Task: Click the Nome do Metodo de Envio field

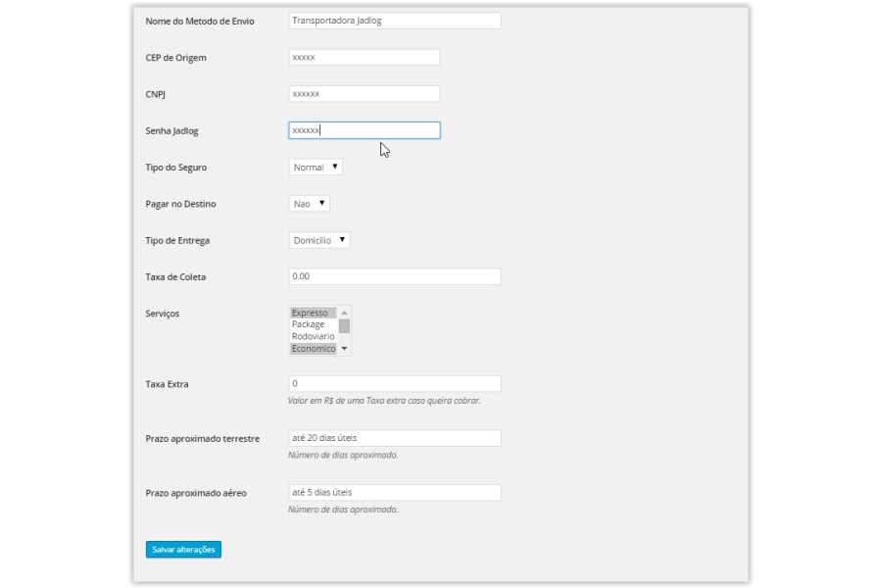Action: [394, 21]
